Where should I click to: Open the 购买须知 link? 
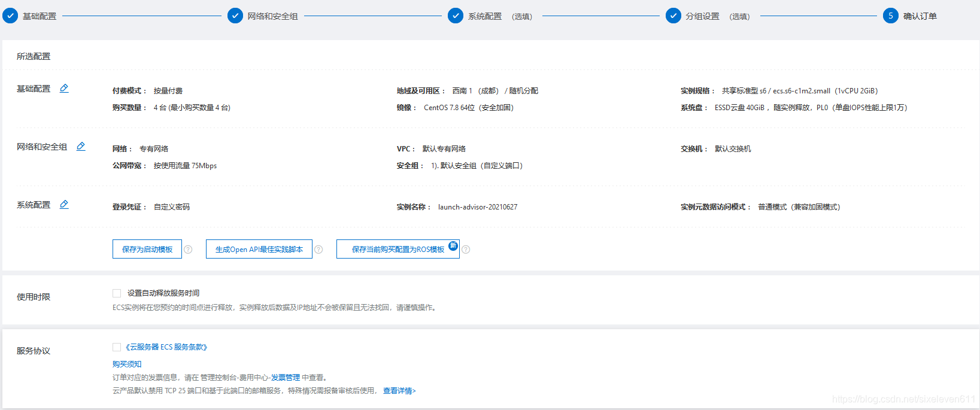pos(127,364)
